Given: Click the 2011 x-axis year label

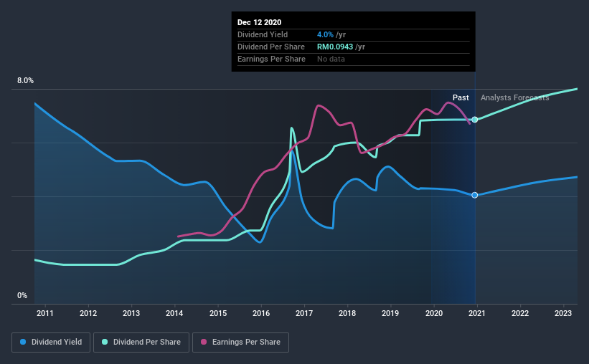Looking at the screenshot, I should (45, 313).
